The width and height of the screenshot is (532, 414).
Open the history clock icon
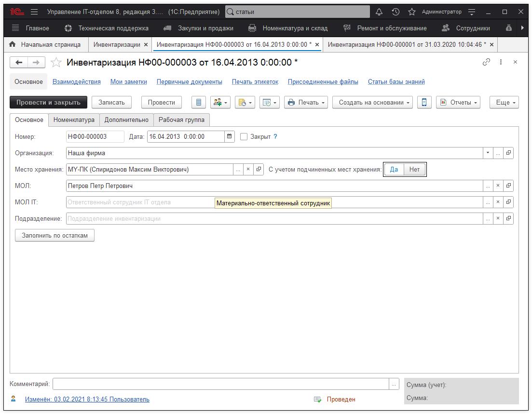(x=396, y=12)
